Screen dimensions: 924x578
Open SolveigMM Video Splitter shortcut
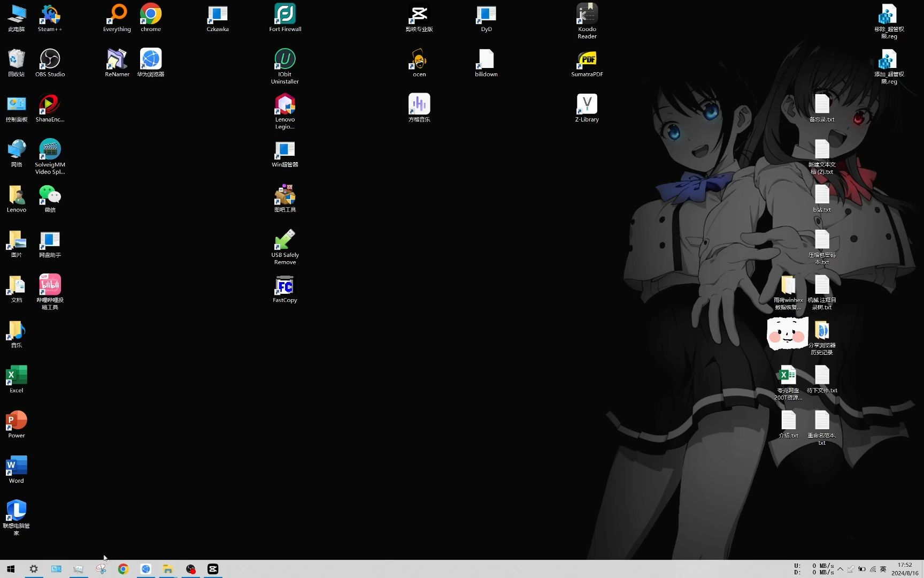pos(50,156)
